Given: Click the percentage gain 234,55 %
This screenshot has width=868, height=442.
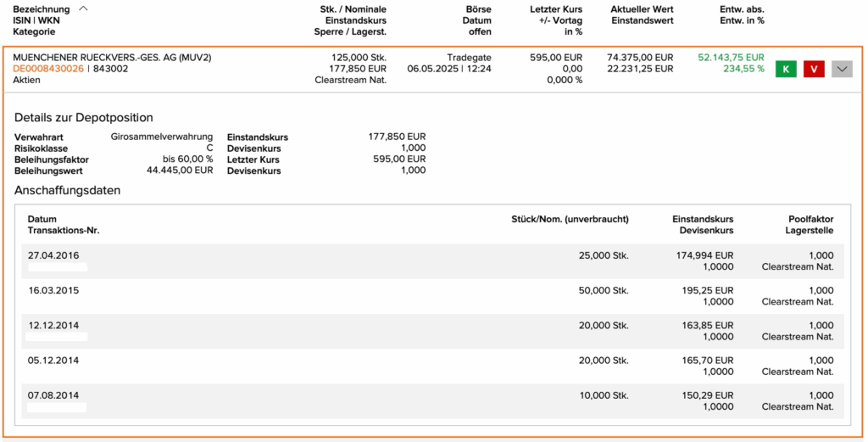Looking at the screenshot, I should (743, 69).
